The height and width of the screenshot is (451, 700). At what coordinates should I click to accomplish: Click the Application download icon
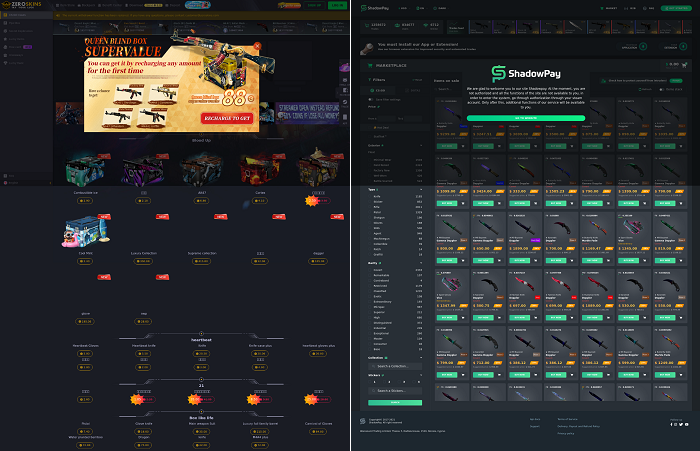point(643,46)
